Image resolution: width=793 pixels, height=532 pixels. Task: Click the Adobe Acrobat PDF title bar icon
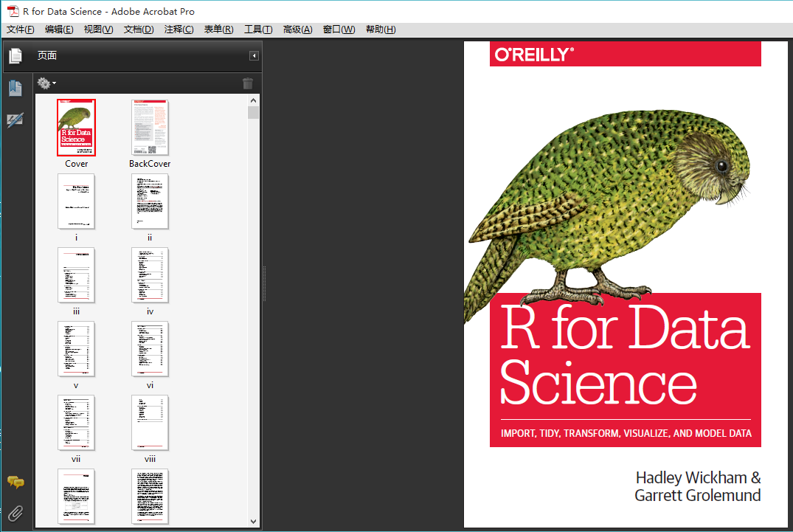pos(13,11)
